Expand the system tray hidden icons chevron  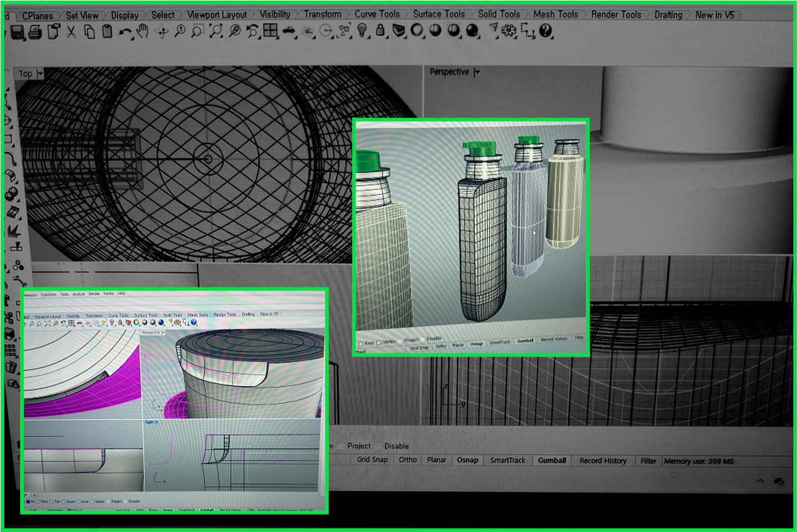pos(760,481)
